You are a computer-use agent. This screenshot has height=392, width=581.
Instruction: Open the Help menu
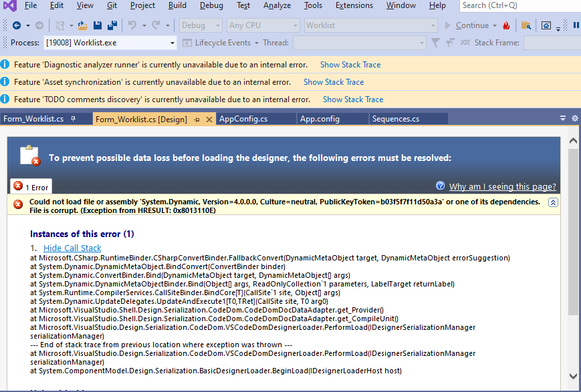437,5
